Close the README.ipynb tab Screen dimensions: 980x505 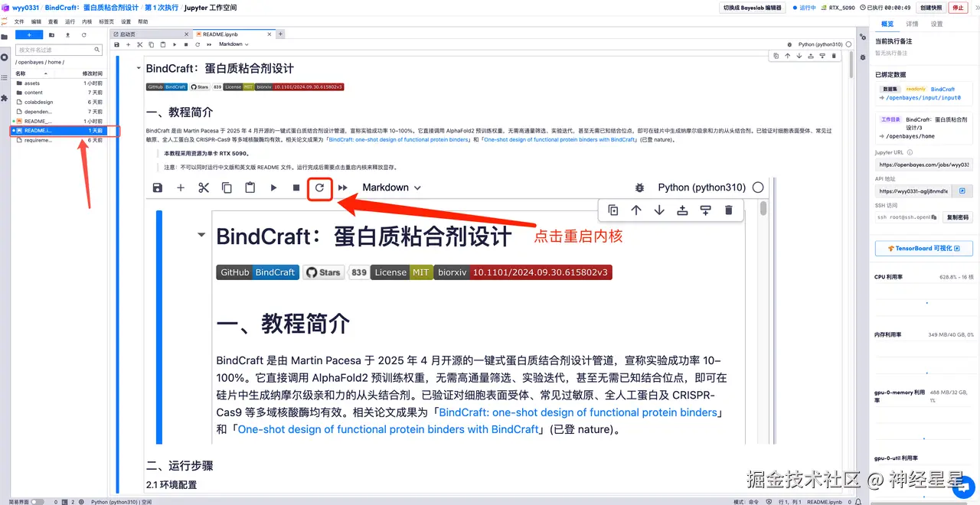click(269, 34)
